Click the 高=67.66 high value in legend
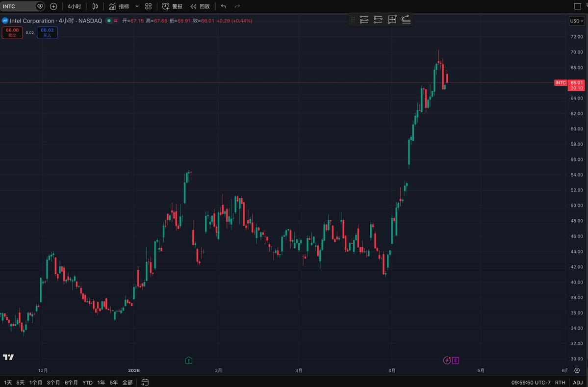The image size is (588, 387). (157, 21)
